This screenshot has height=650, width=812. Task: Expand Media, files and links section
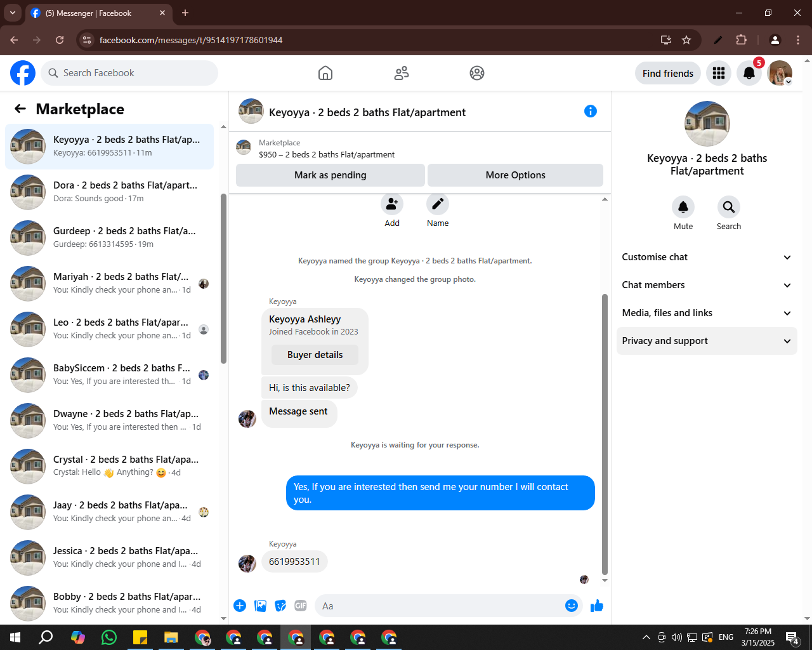(707, 313)
